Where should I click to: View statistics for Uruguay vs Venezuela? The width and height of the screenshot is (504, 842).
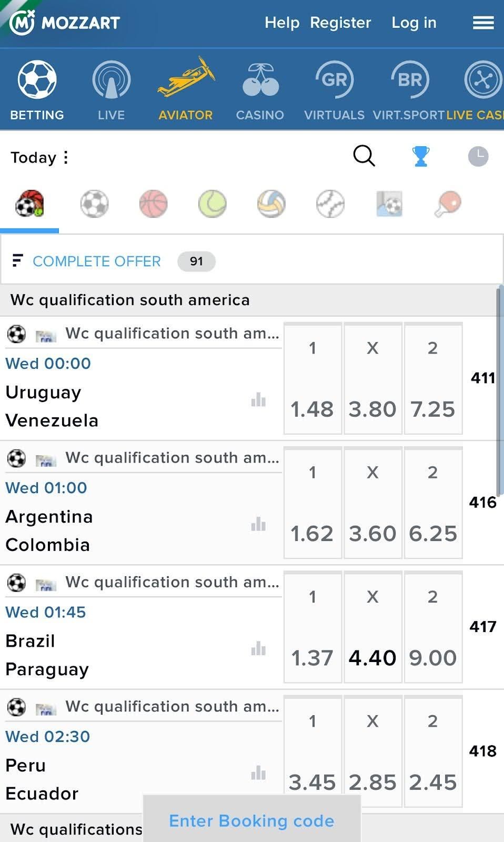pos(258,400)
